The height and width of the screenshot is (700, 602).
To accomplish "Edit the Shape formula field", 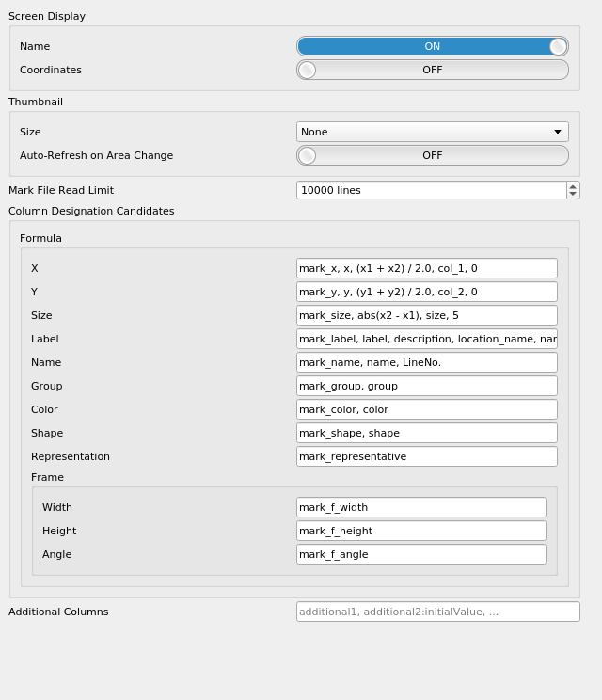I will click(427, 433).
